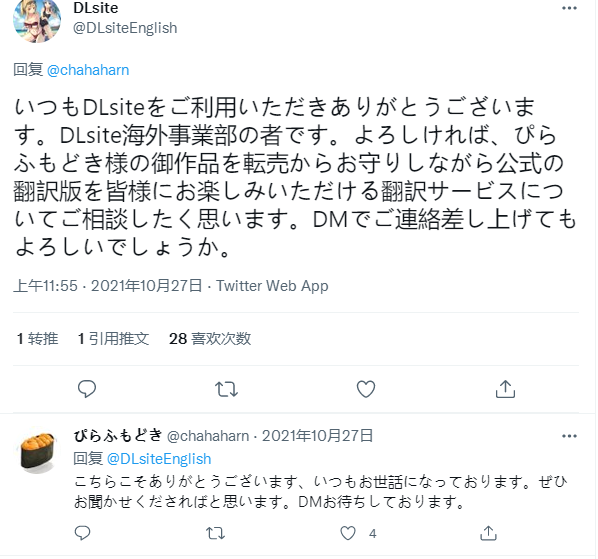598x559 pixels.
Task: Click the reply icon on the DLsite tweet
Action: coord(87,389)
